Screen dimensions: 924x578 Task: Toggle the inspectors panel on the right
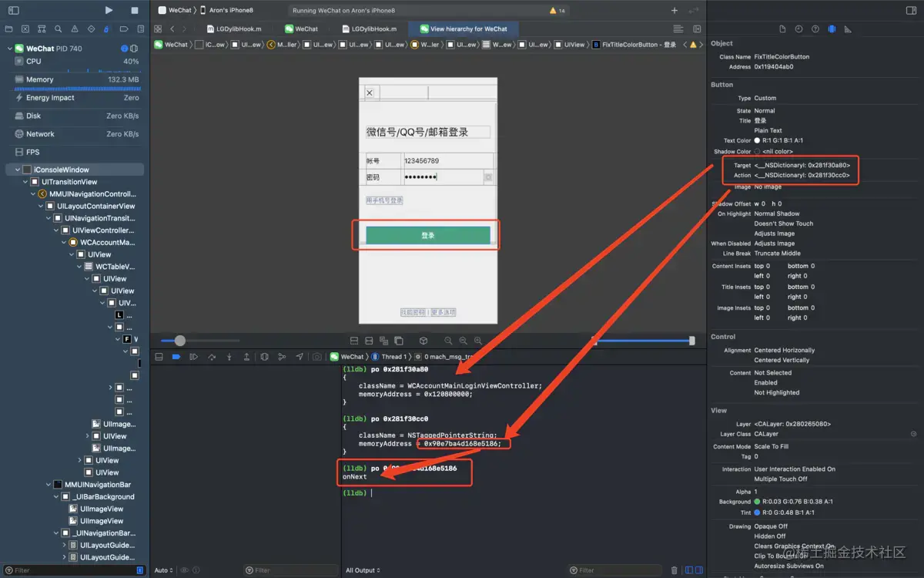point(911,11)
